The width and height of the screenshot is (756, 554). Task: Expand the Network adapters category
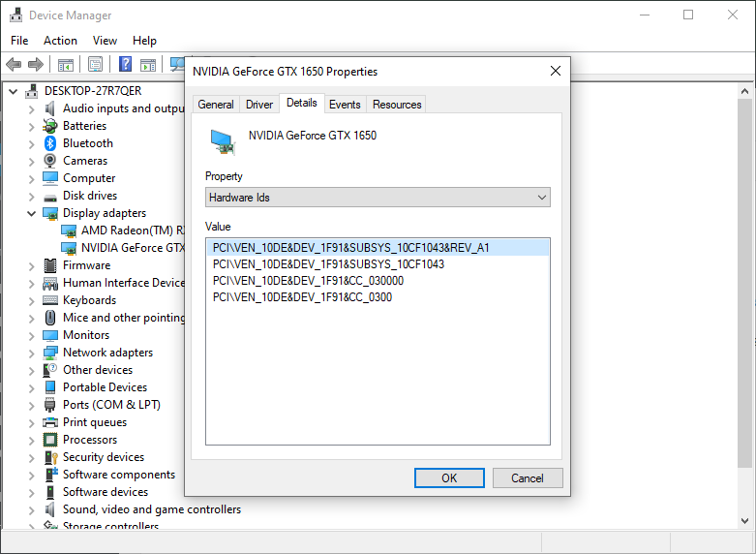click(32, 353)
